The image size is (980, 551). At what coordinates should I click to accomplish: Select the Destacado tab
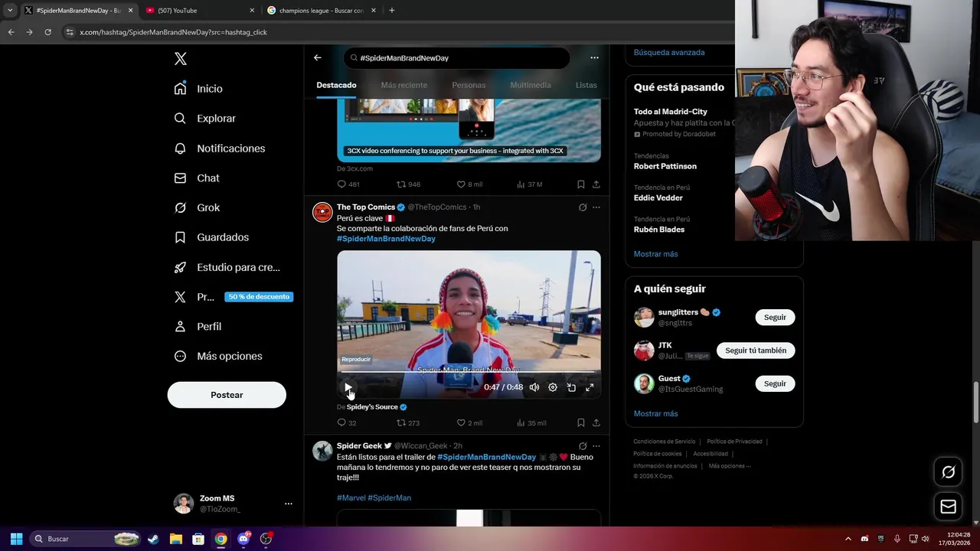(336, 85)
